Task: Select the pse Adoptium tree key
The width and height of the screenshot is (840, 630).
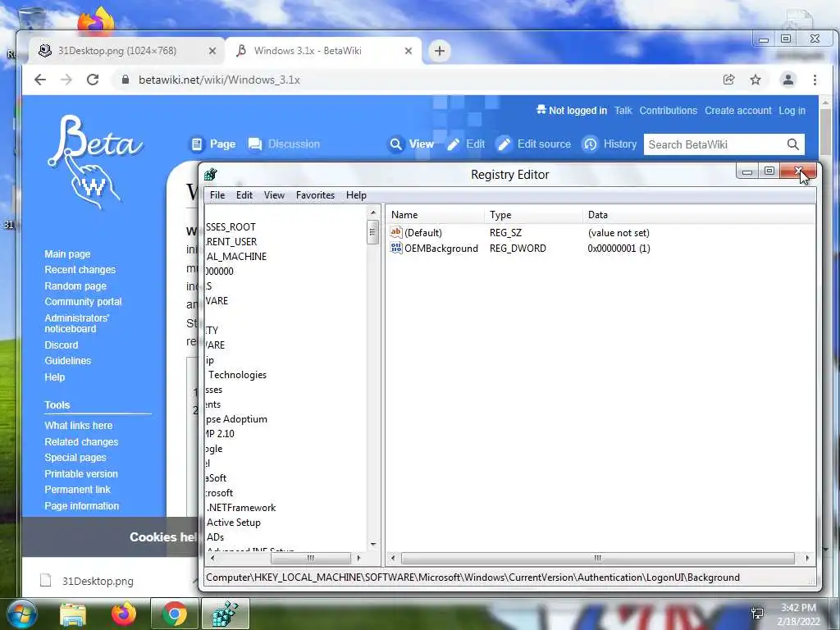Action: point(237,419)
